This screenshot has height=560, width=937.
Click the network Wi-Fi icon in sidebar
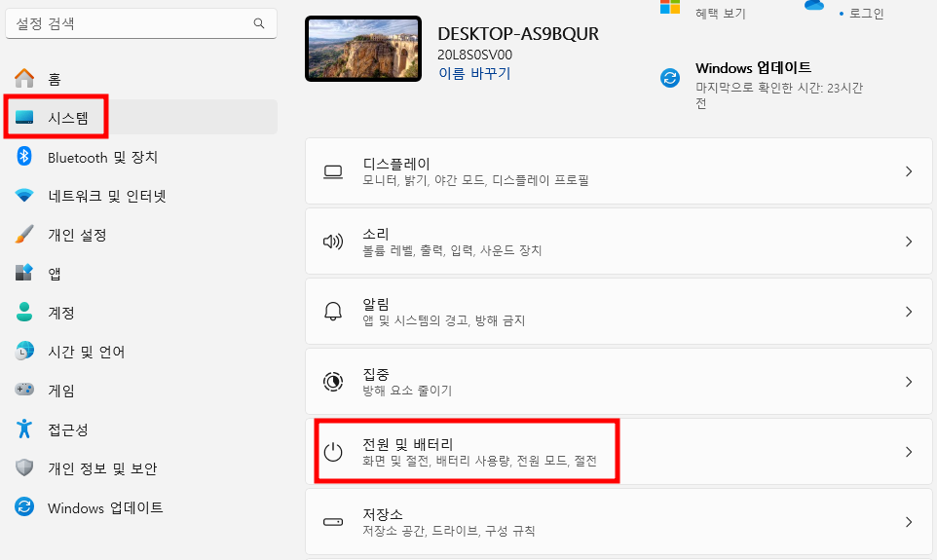(24, 195)
